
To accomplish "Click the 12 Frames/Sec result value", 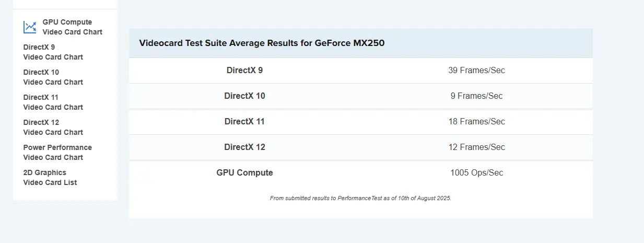I will pyautogui.click(x=476, y=147).
